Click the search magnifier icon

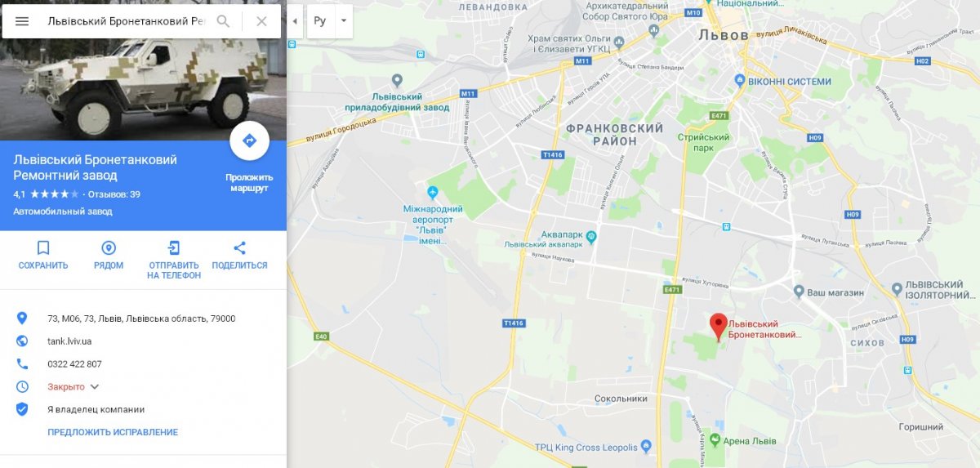(223, 21)
